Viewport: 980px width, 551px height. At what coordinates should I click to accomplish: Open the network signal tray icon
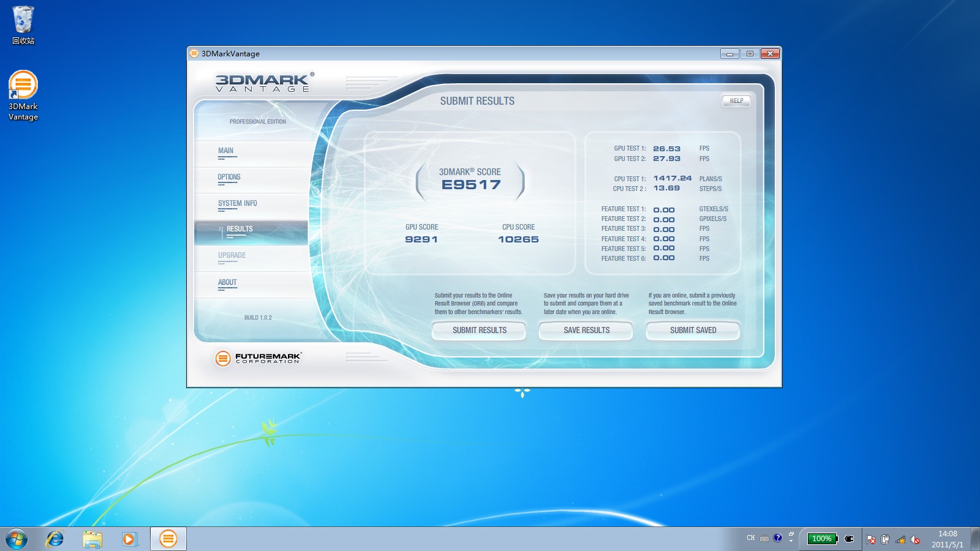[x=900, y=539]
